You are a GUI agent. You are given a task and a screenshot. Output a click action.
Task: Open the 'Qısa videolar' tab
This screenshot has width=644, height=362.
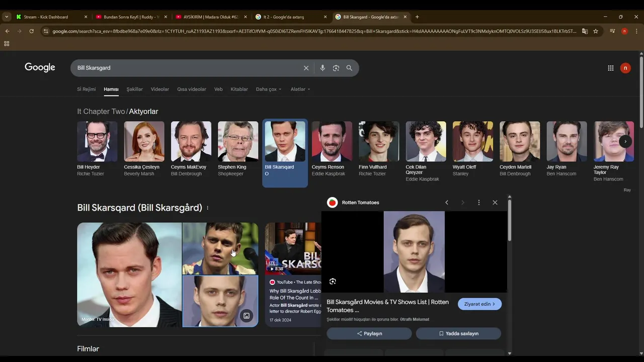click(x=192, y=89)
